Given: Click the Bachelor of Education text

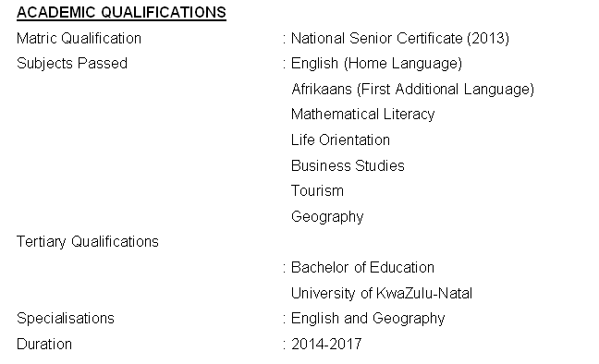Looking at the screenshot, I should pos(362,267).
